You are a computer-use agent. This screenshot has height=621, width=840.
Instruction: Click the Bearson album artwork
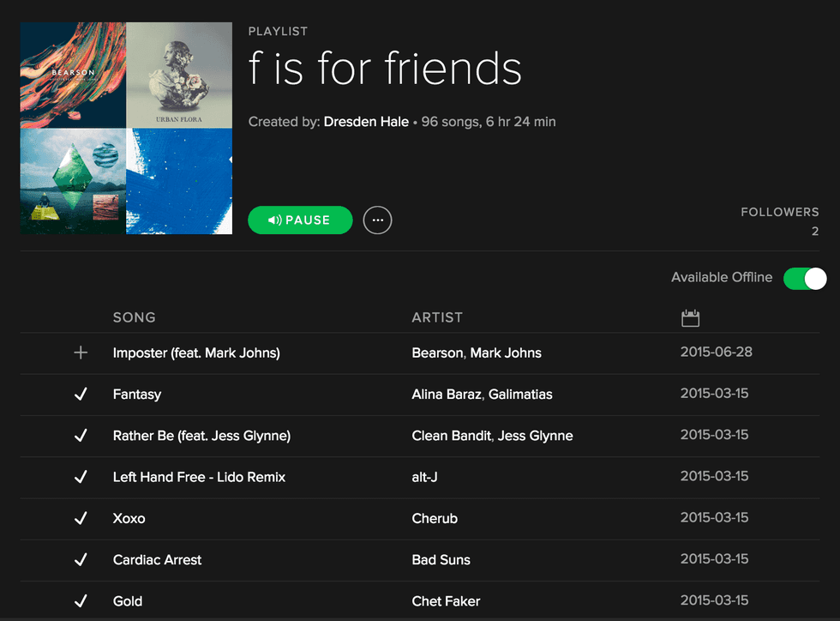click(73, 75)
